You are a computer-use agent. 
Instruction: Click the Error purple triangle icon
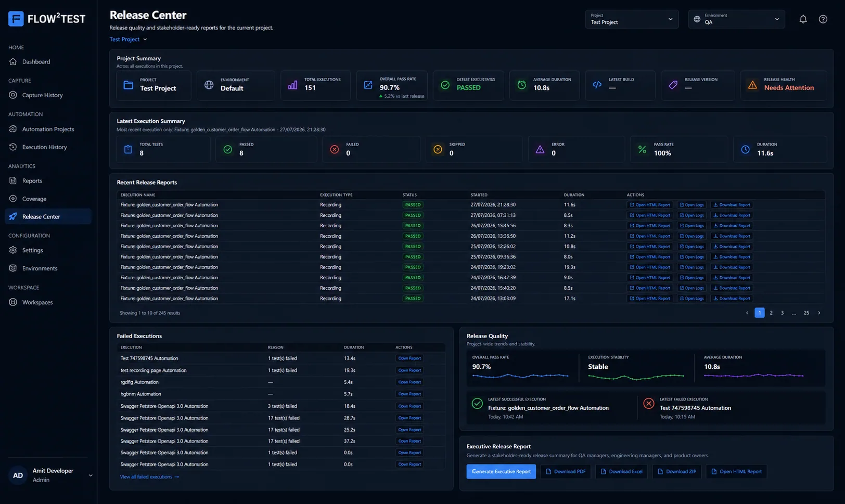[x=540, y=149]
